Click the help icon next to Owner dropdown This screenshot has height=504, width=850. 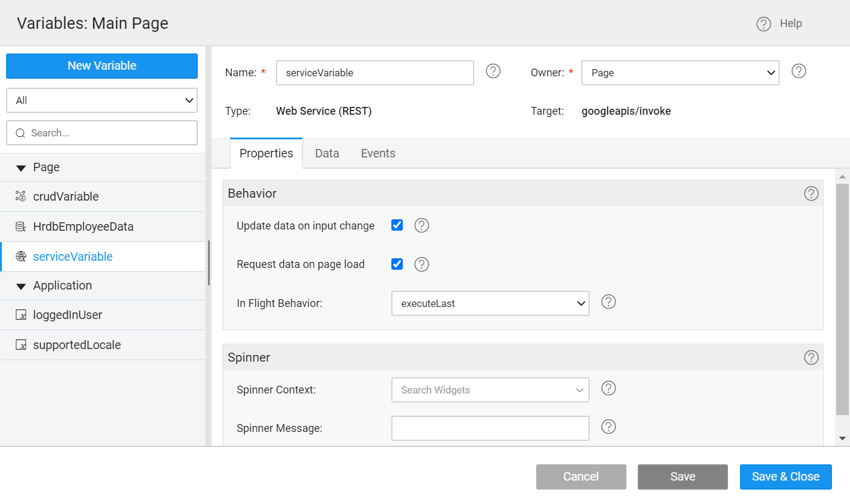click(798, 71)
